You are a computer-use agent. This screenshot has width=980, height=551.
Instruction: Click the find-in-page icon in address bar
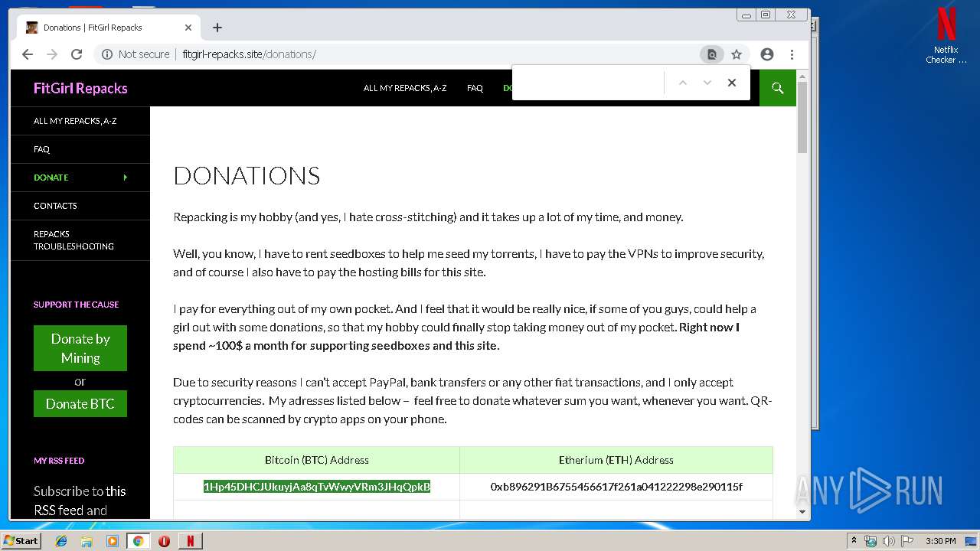712,54
